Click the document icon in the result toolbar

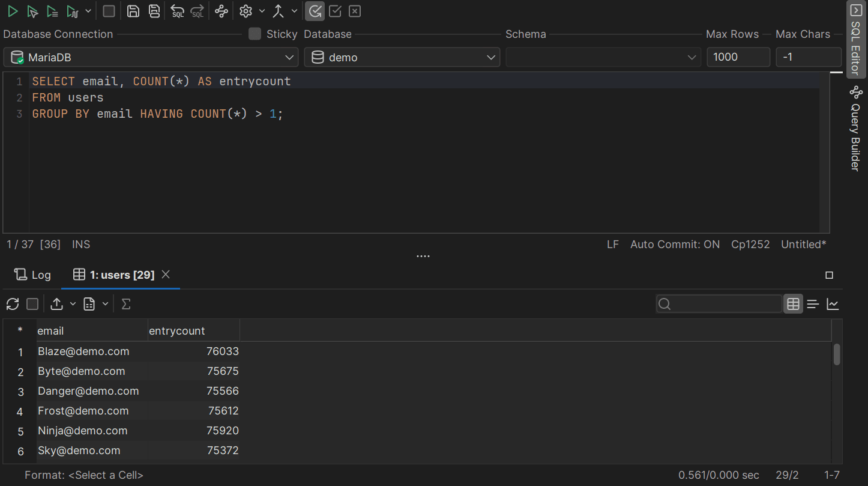(89, 304)
